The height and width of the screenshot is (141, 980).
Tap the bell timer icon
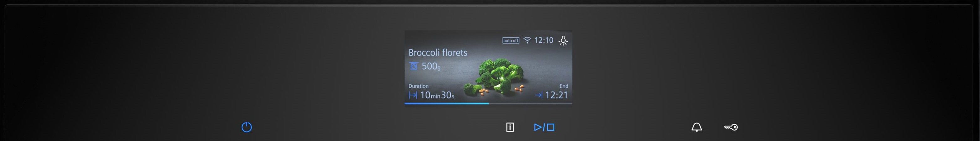[696, 127]
